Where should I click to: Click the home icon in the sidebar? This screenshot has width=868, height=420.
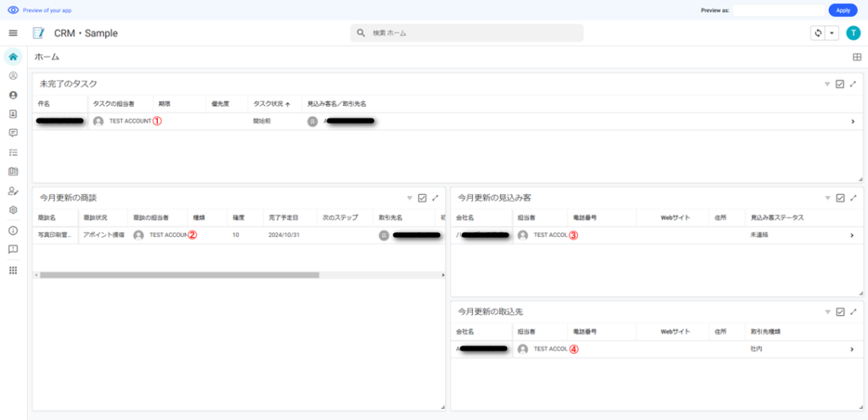13,57
